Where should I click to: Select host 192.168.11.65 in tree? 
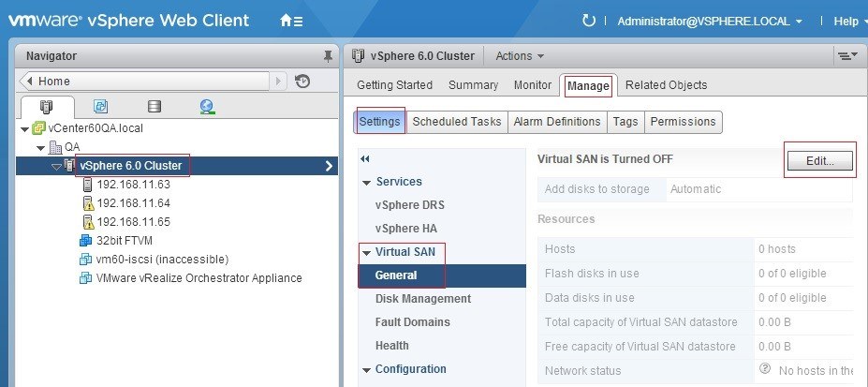point(133,222)
